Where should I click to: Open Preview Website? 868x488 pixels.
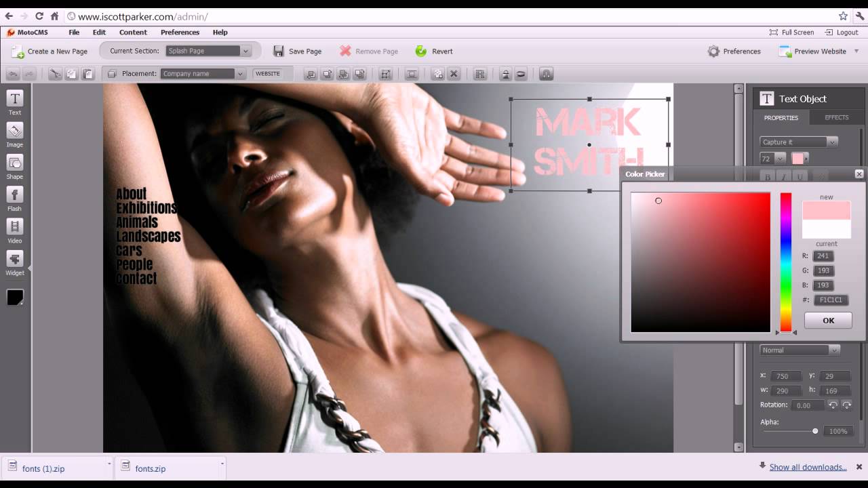point(812,52)
